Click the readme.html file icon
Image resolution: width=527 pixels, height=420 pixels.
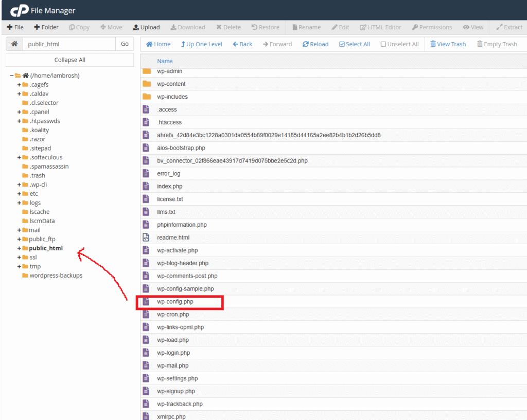(146, 238)
